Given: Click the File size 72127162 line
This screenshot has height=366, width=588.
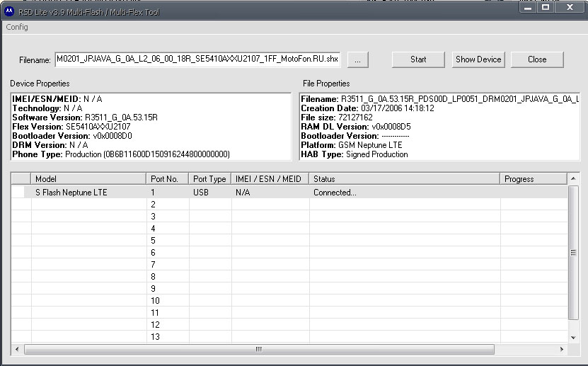Looking at the screenshot, I should coord(337,118).
